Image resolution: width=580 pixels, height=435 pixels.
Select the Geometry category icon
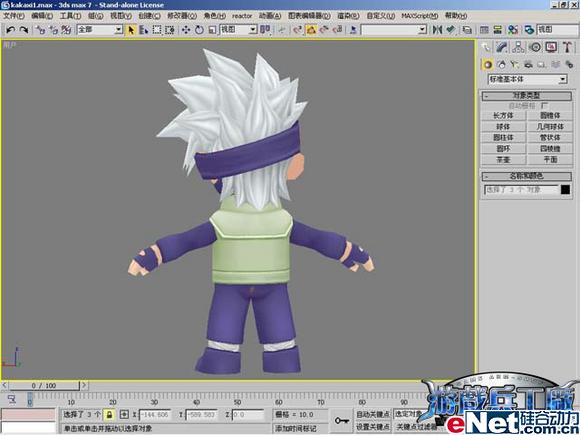click(488, 65)
